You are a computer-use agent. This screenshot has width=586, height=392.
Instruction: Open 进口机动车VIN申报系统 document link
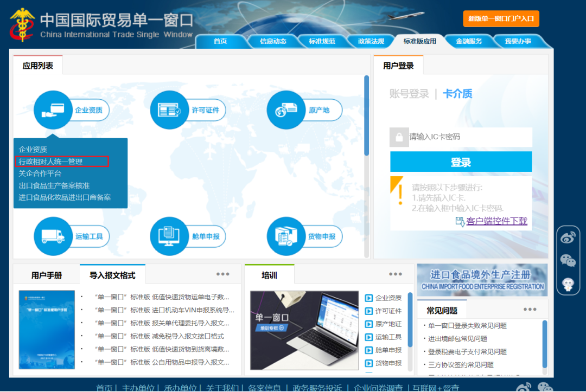[164, 310]
